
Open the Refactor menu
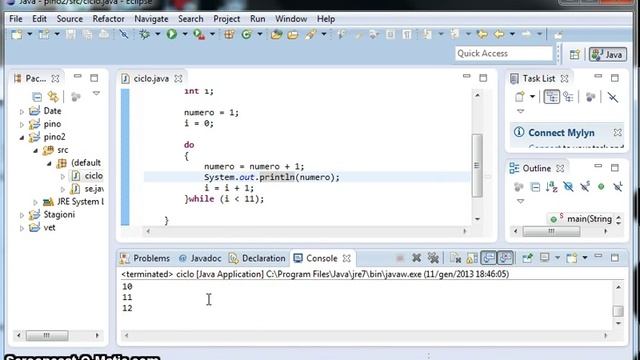pyautogui.click(x=108, y=19)
